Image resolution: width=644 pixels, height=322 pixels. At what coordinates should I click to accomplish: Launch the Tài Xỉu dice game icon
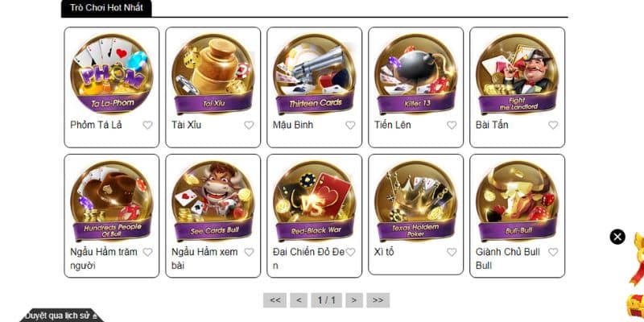click(x=213, y=73)
